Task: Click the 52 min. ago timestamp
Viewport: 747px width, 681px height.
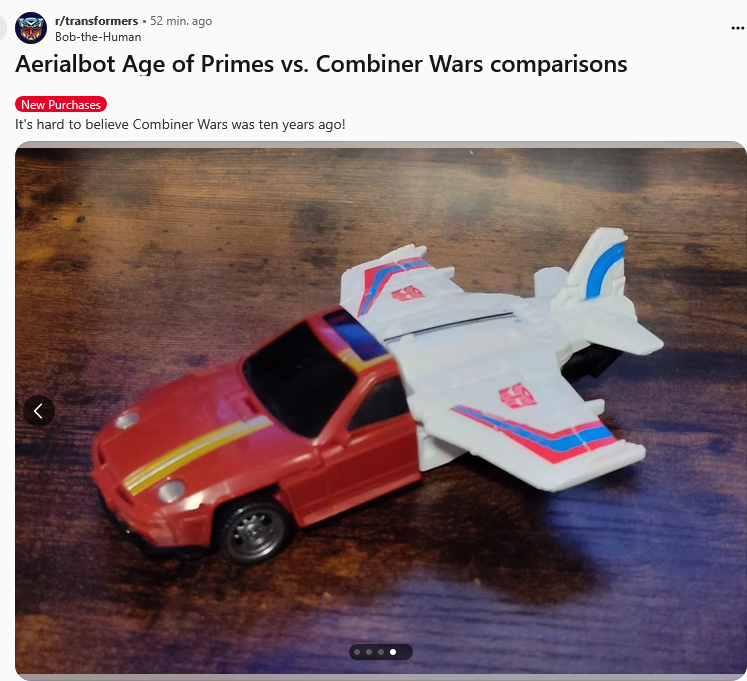Action: pyautogui.click(x=181, y=21)
